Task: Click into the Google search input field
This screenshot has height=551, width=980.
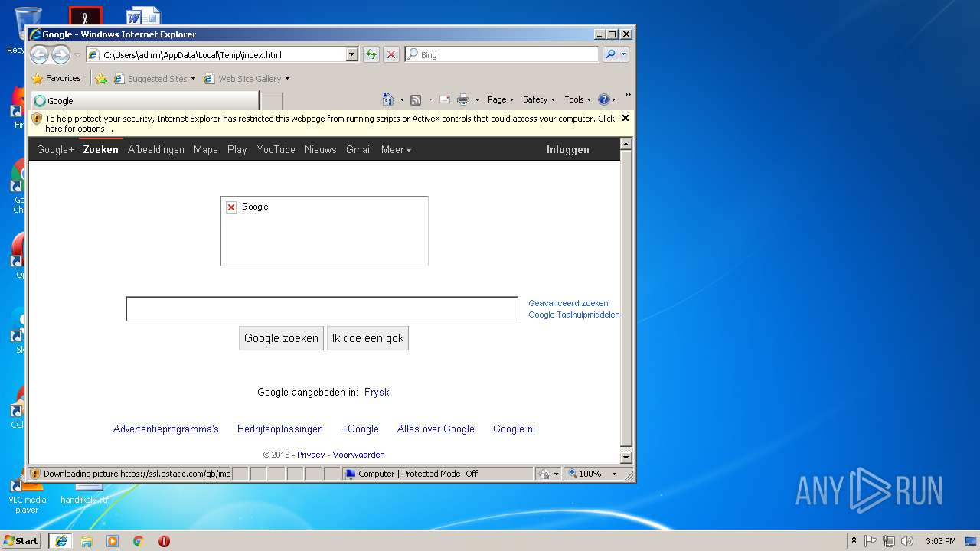Action: (x=322, y=309)
